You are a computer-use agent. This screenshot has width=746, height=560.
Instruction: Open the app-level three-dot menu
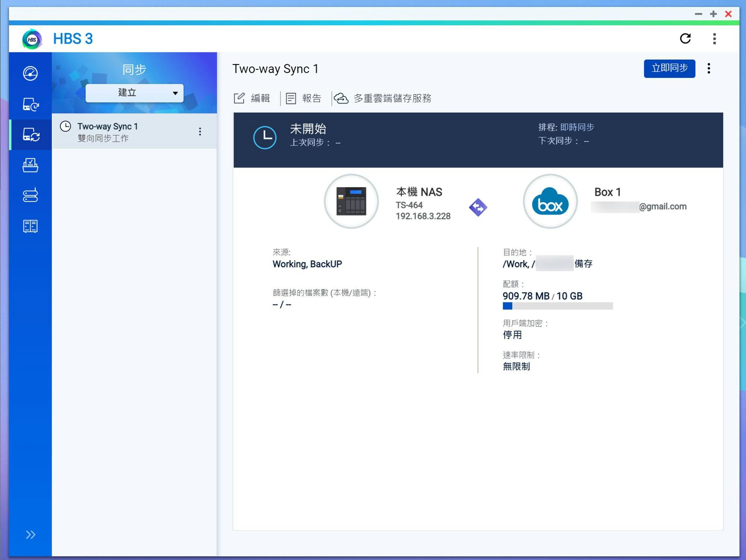click(714, 38)
